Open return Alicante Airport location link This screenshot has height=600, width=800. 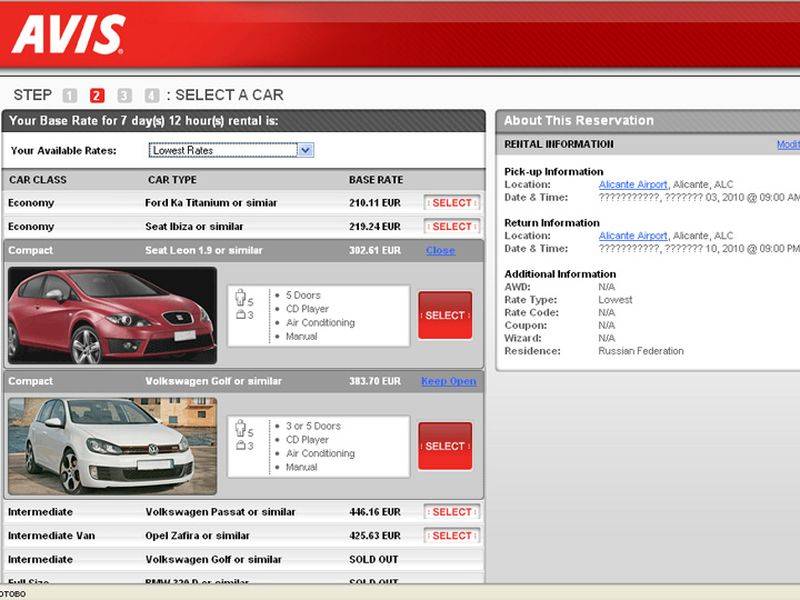click(633, 236)
